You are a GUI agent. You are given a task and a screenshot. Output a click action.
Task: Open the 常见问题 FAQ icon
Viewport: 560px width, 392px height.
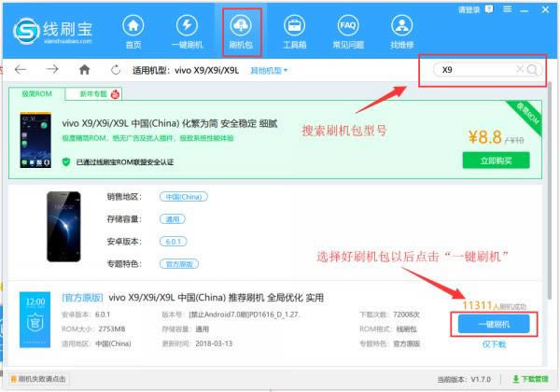[348, 26]
